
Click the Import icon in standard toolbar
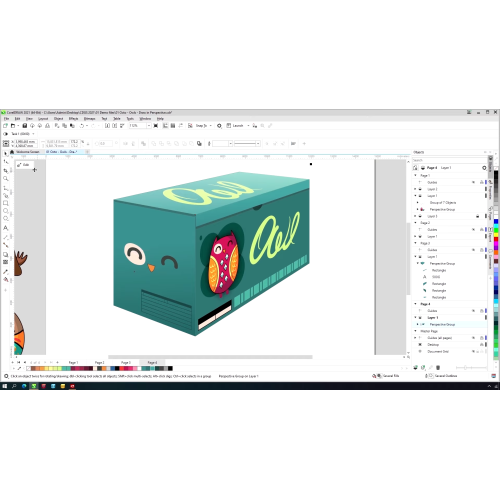[x=107, y=126]
